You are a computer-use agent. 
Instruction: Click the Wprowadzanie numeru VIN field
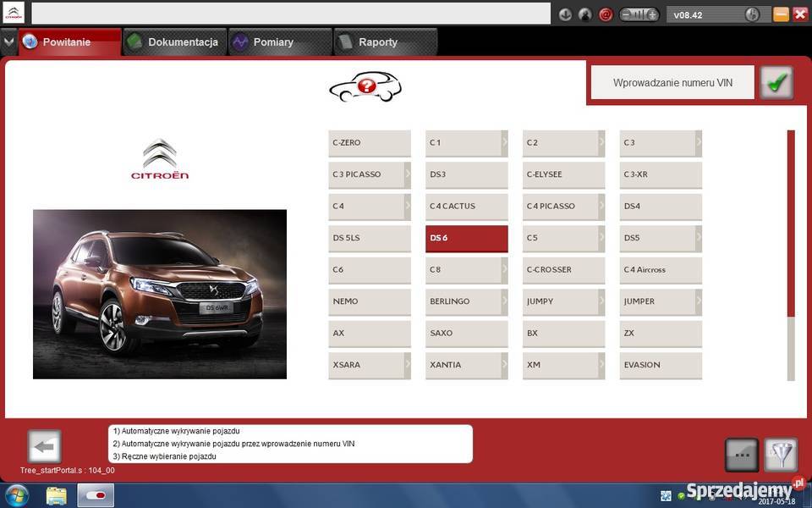(672, 83)
